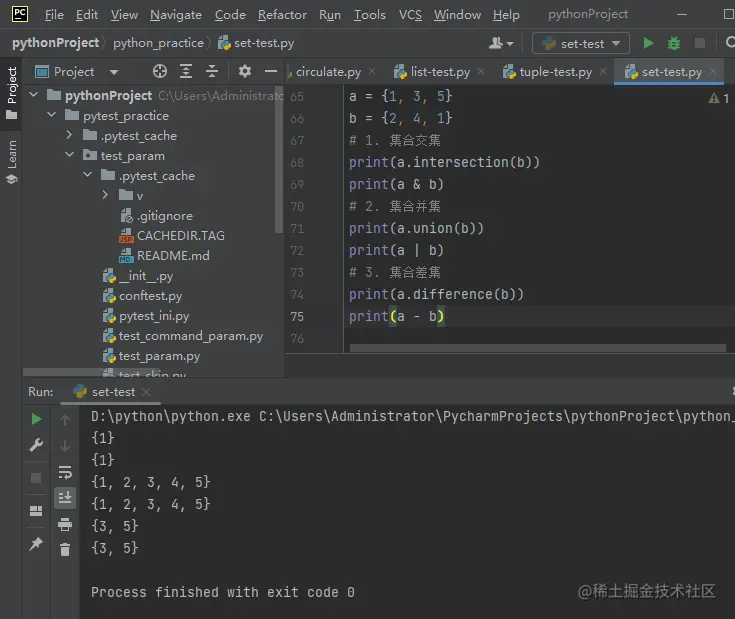Close the set-test.py tab
Screen dimensions: 735x619
tap(712, 72)
